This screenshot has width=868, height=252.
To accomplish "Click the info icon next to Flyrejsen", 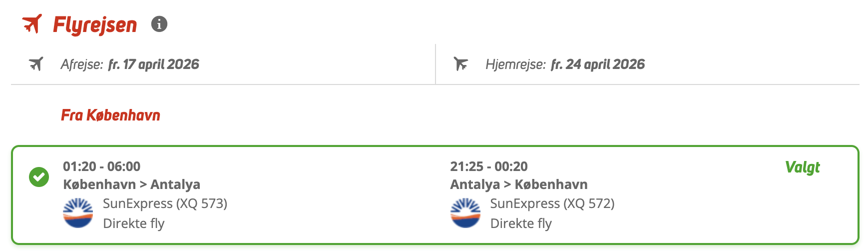I will (x=159, y=24).
